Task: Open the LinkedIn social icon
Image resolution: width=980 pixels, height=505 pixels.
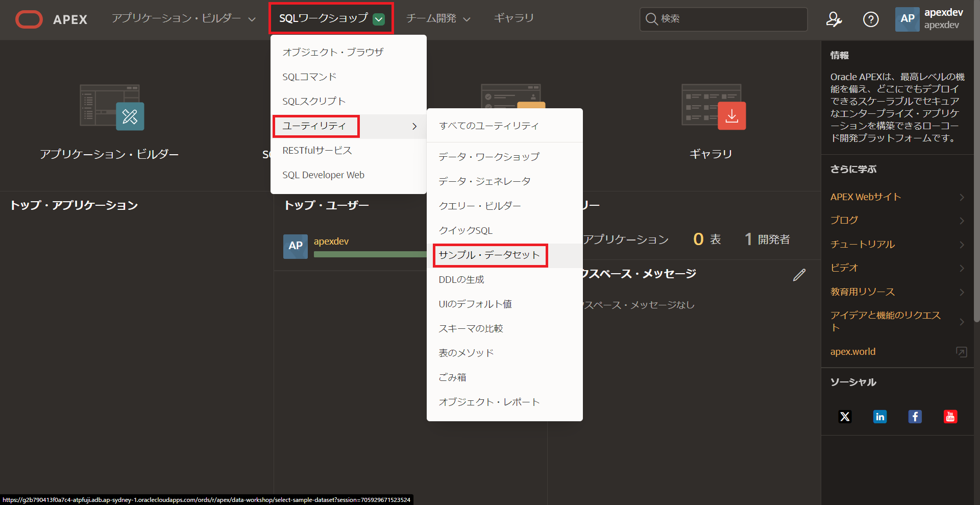Action: point(880,417)
